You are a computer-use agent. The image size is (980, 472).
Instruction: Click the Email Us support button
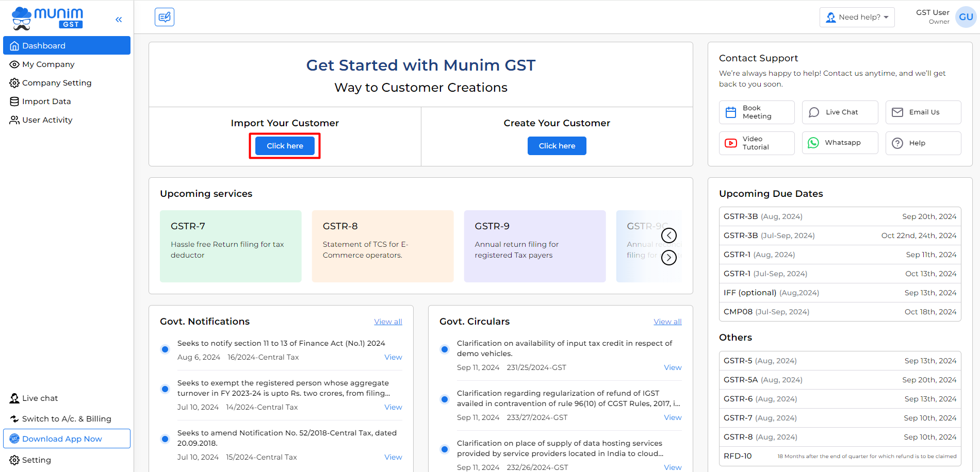tap(923, 112)
